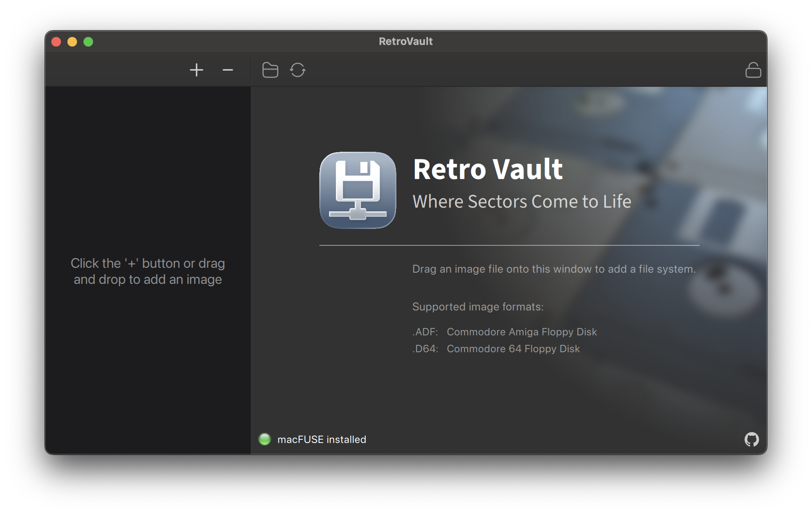Click the green macFUSE status light

click(x=265, y=439)
